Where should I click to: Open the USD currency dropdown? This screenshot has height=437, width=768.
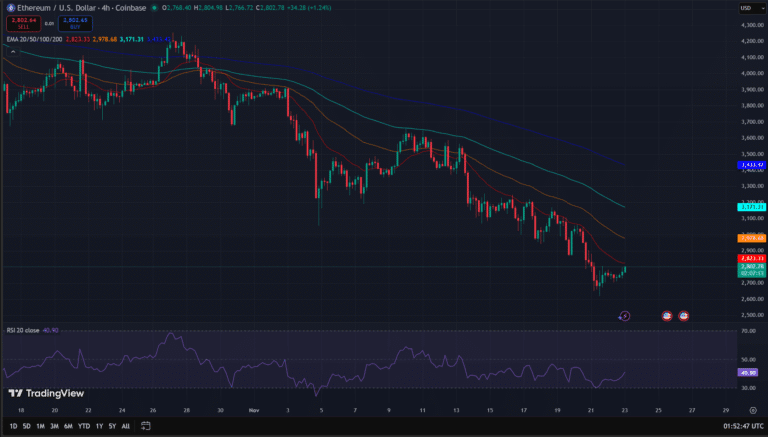[x=746, y=9]
